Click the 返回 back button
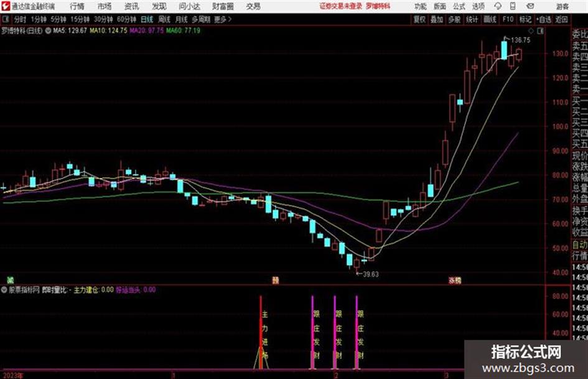588x379 pixels. (x=561, y=19)
